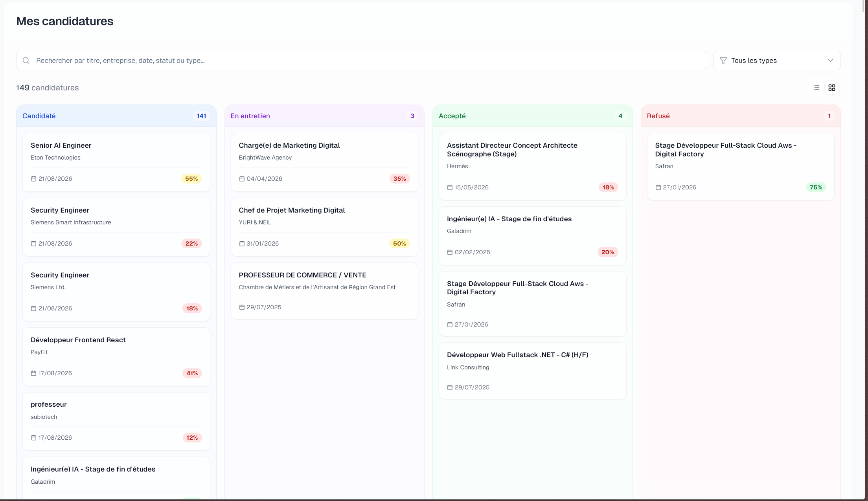Open the Senior AI Engineer card
The height and width of the screenshot is (501, 868).
click(116, 162)
